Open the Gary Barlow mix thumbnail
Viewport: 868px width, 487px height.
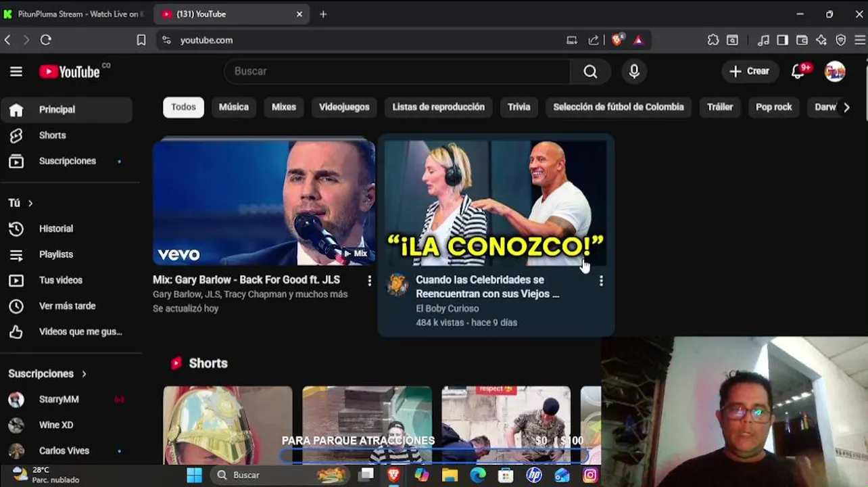[x=264, y=202]
